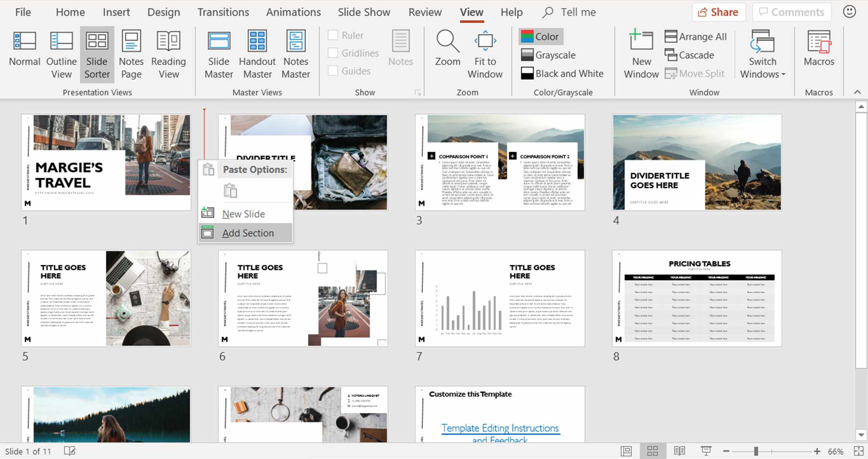Click the View tab in the ribbon
The image size is (868, 459).
point(473,11)
